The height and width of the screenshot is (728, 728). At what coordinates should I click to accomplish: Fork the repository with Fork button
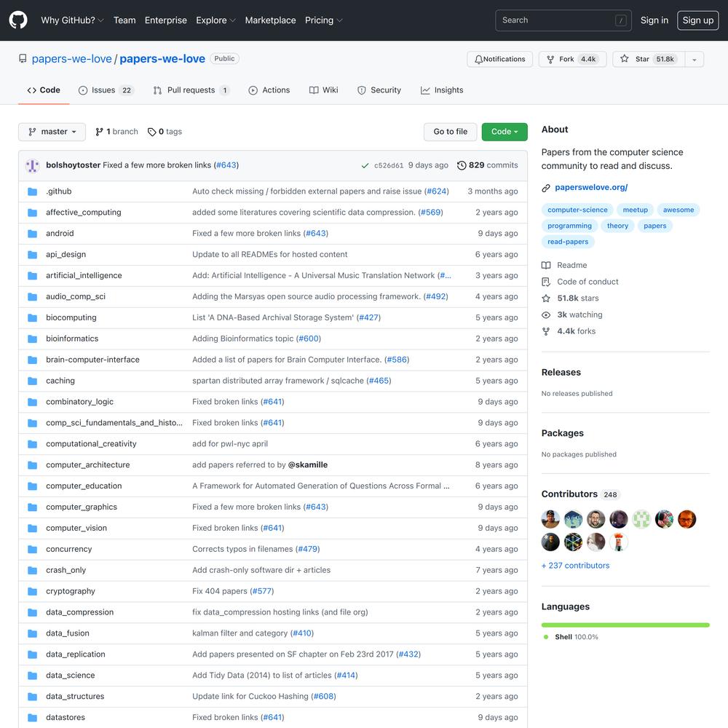coord(572,60)
